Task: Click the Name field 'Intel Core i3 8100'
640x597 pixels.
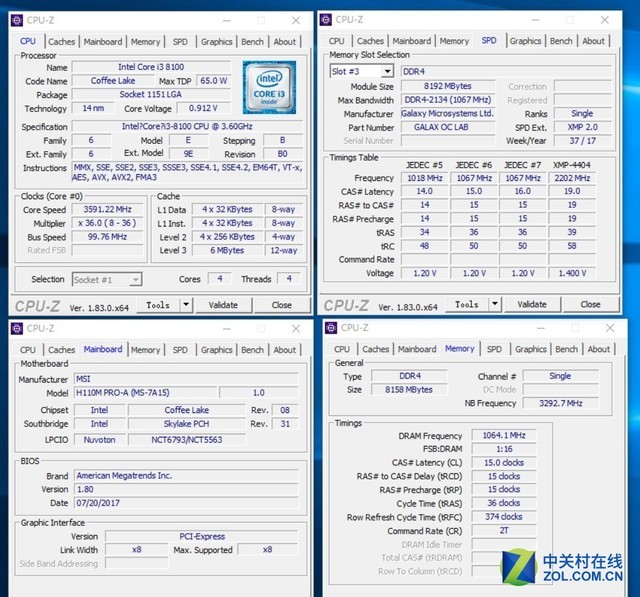Action: point(151,67)
